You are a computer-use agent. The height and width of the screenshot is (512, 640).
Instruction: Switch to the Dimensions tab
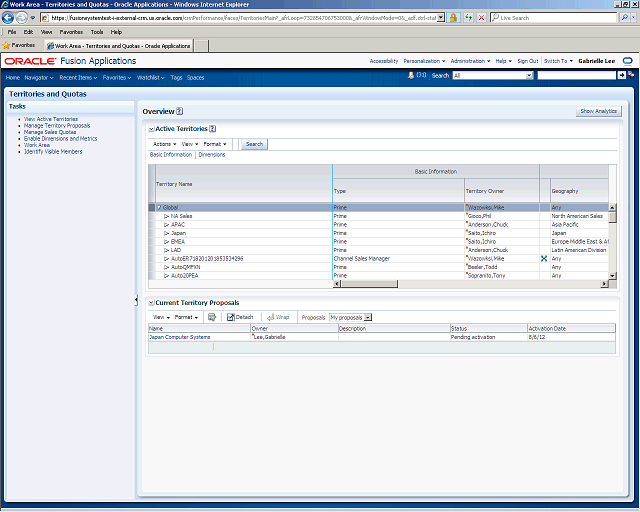click(212, 155)
